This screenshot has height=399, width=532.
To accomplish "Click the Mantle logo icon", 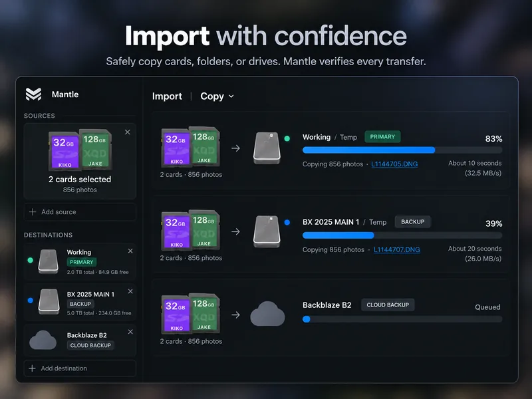I will pos(34,94).
